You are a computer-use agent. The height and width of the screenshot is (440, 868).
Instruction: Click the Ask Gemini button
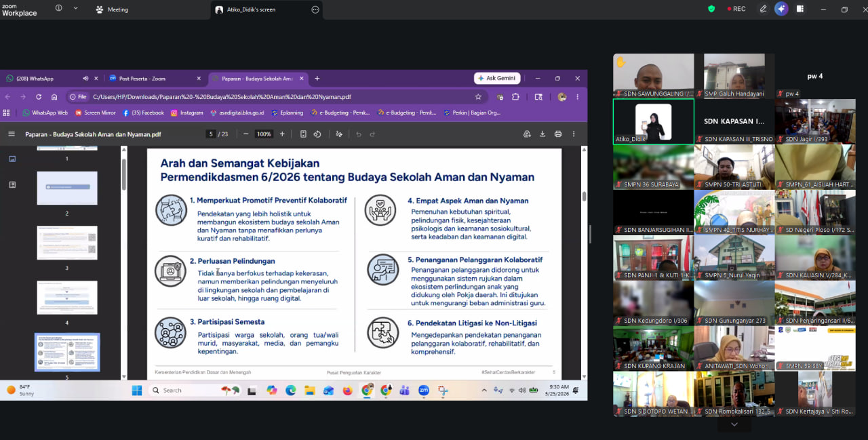click(497, 78)
